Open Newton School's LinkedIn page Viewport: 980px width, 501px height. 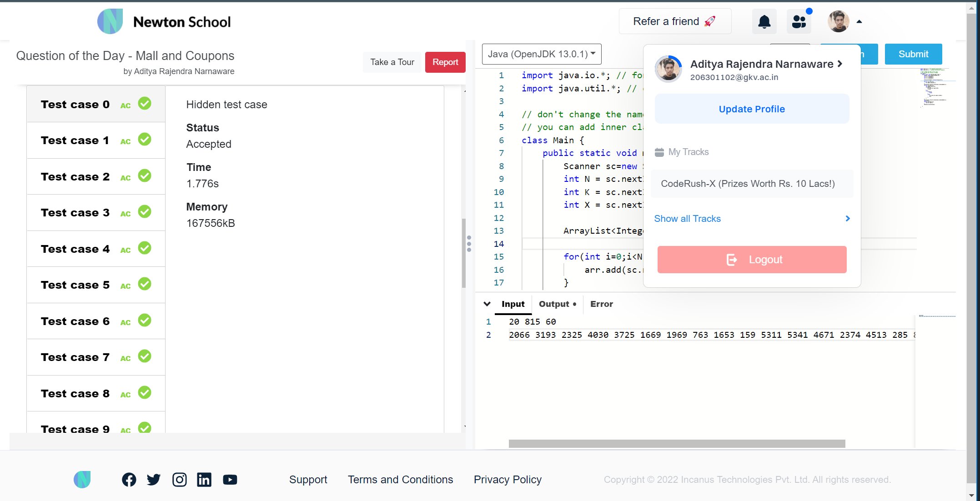coord(204,479)
